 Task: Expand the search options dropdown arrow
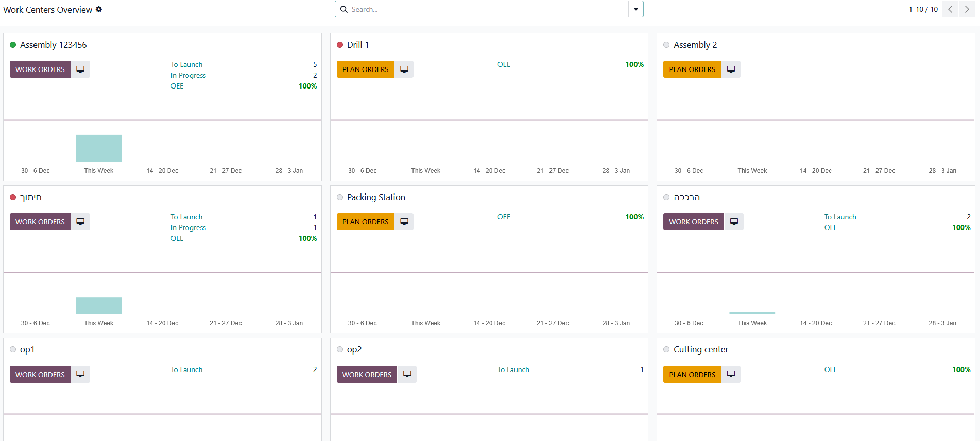point(636,9)
